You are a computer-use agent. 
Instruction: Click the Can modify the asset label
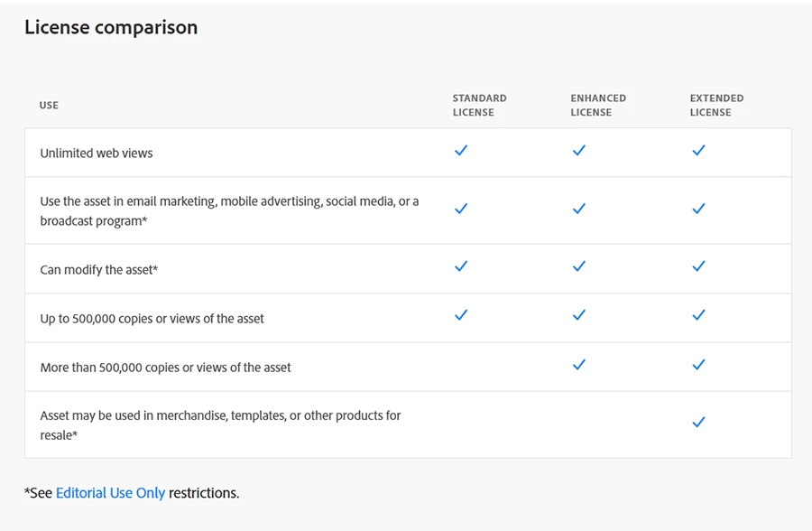click(99, 270)
